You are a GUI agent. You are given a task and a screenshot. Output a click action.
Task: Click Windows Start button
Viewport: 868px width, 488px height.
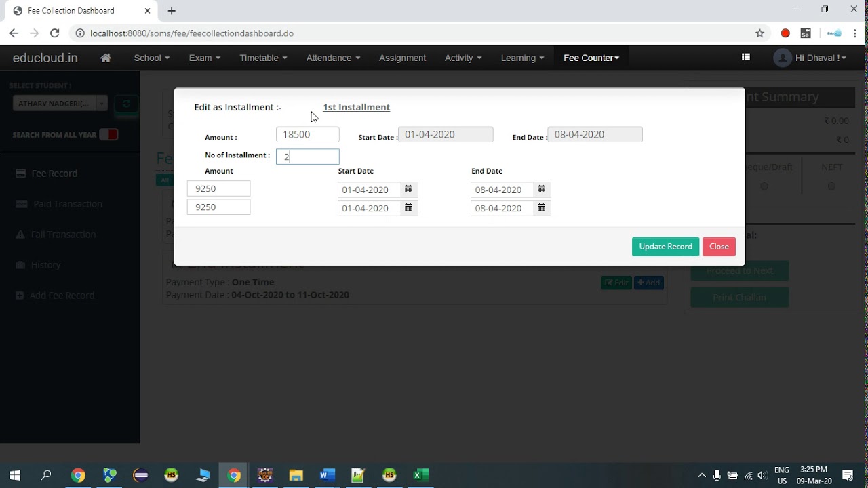[x=15, y=475]
